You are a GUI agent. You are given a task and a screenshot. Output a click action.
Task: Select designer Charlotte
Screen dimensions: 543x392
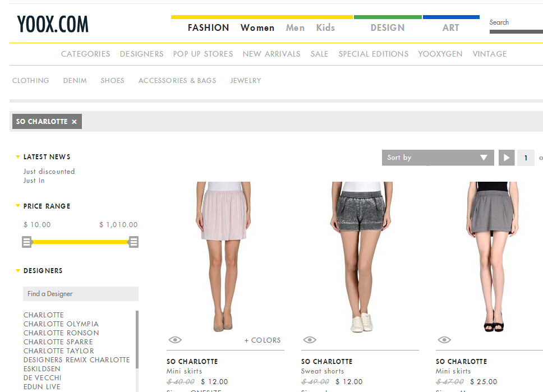[x=44, y=315]
